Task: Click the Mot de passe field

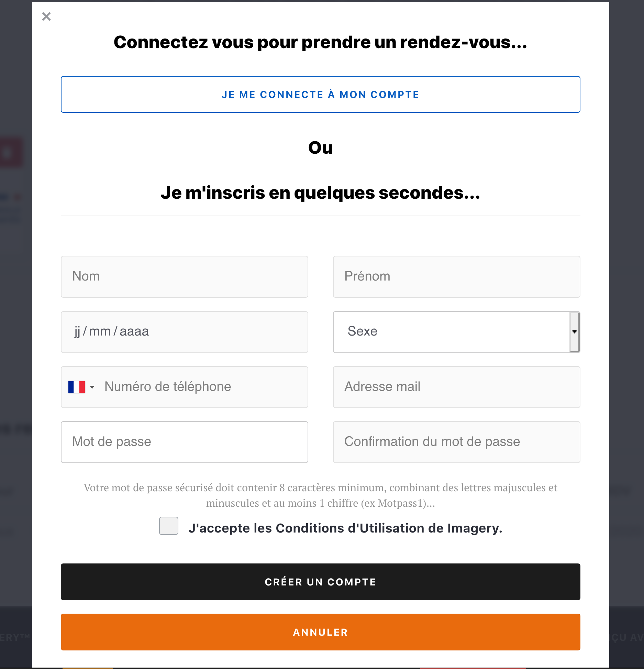Action: click(x=184, y=442)
